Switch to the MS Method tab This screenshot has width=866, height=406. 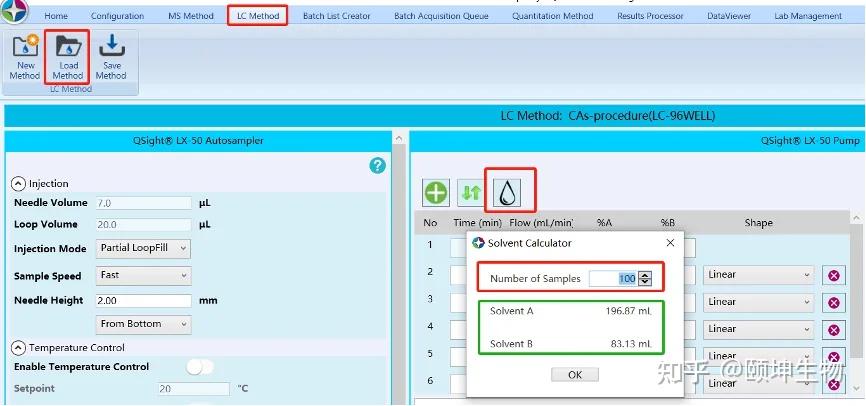(191, 16)
